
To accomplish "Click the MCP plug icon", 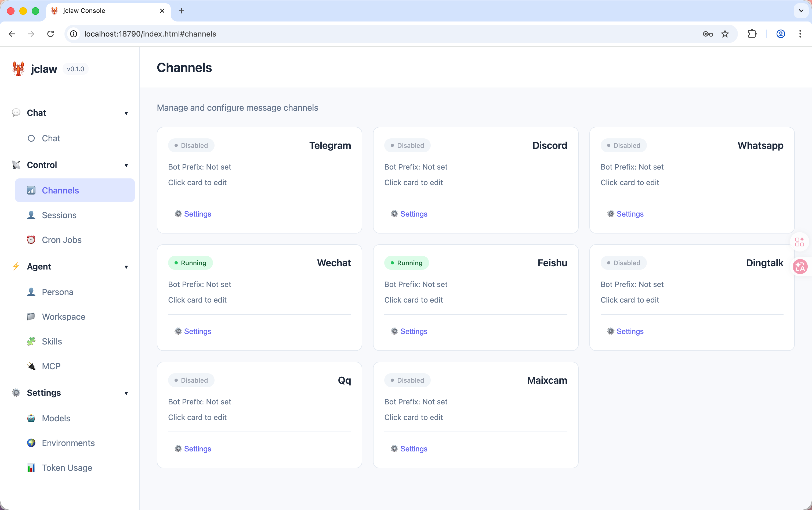I will (31, 366).
